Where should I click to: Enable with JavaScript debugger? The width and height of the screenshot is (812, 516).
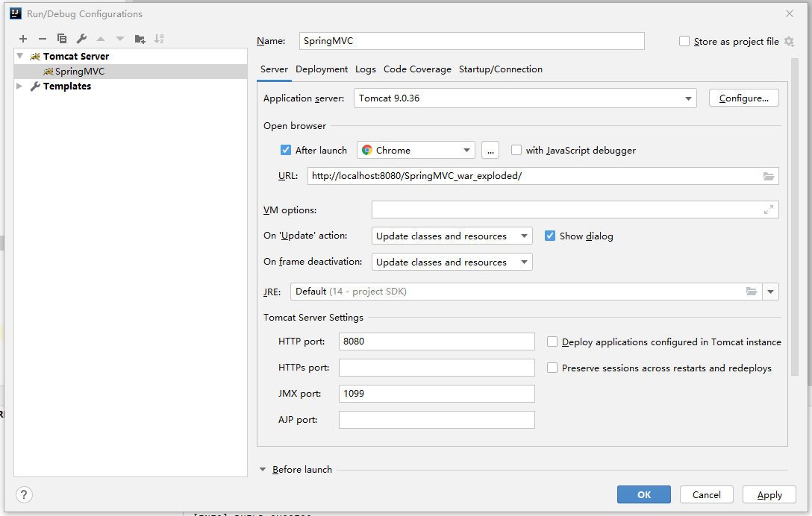(x=516, y=150)
